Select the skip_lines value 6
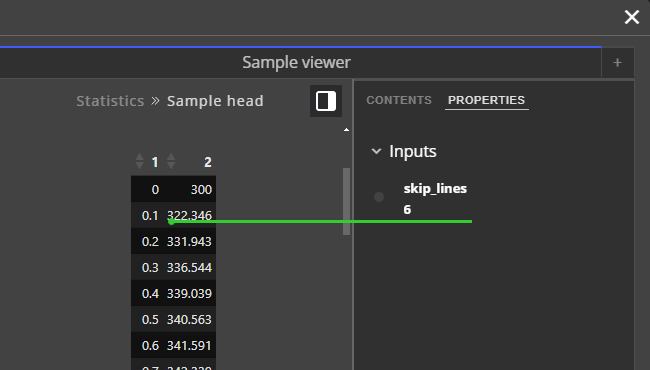The width and height of the screenshot is (650, 370). point(407,210)
